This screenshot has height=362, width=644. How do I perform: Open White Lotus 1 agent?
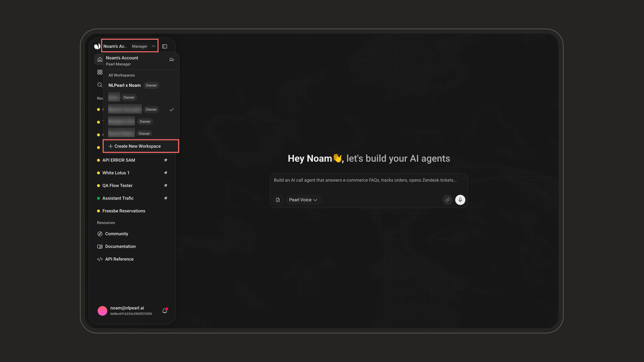116,173
